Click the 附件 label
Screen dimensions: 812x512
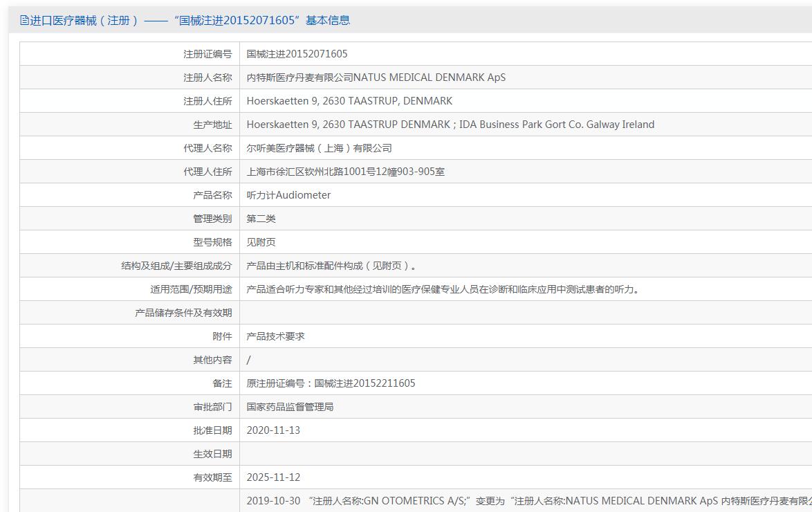222,336
